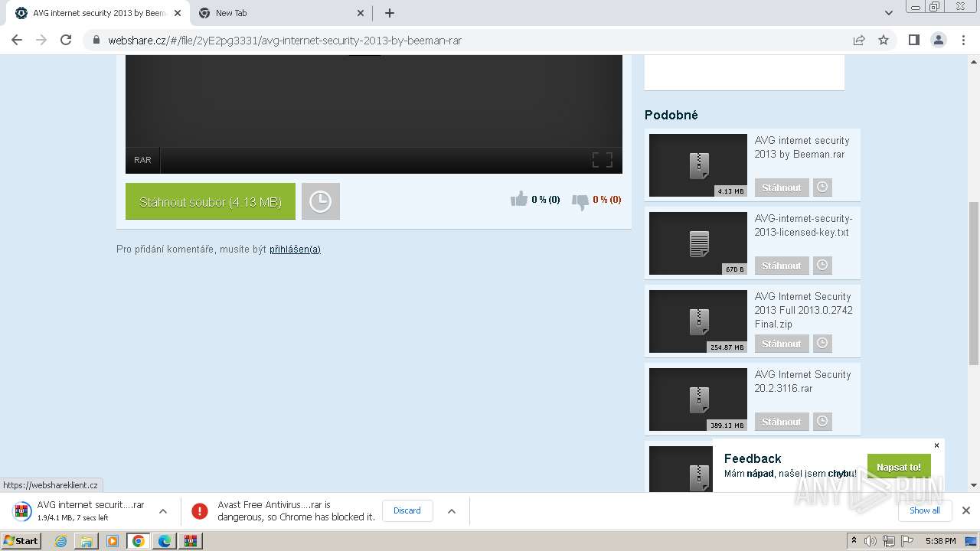
Task: Show hidden system tray icons
Action: [x=854, y=541]
